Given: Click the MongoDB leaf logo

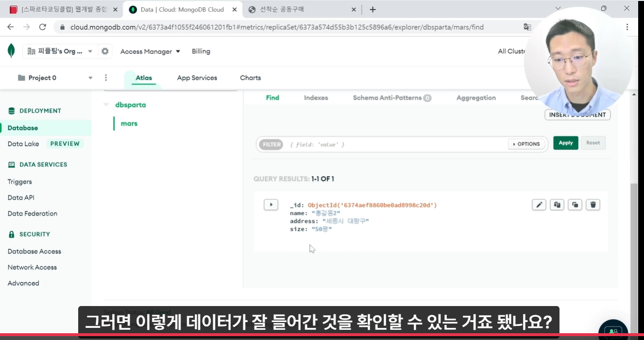Looking at the screenshot, I should point(11,50).
